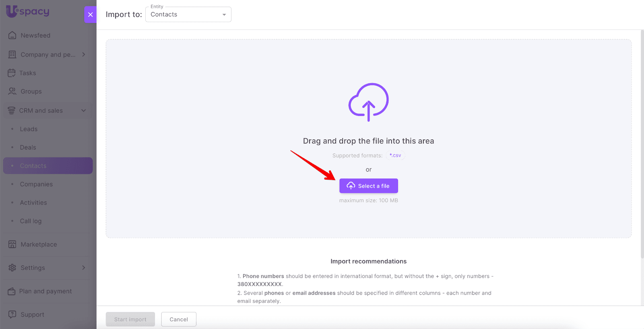The height and width of the screenshot is (329, 644).
Task: Click the Newsfeed house icon
Action: [12, 35]
